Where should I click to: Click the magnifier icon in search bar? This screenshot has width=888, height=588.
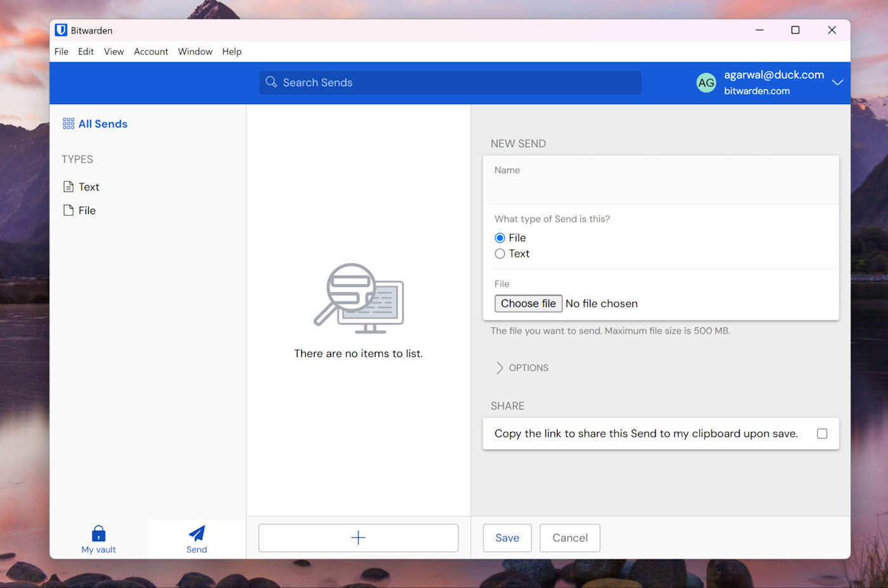(x=271, y=82)
